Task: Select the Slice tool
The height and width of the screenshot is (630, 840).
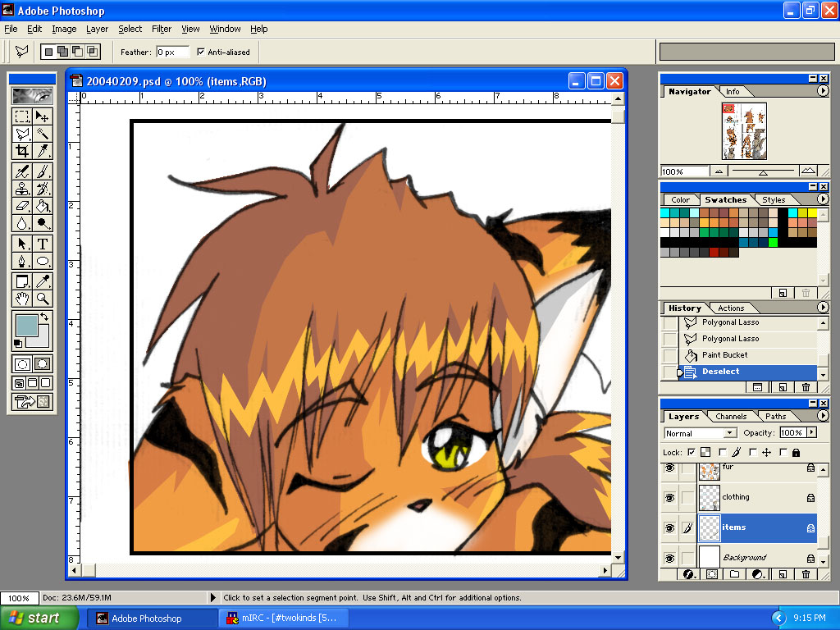Action: tap(43, 151)
